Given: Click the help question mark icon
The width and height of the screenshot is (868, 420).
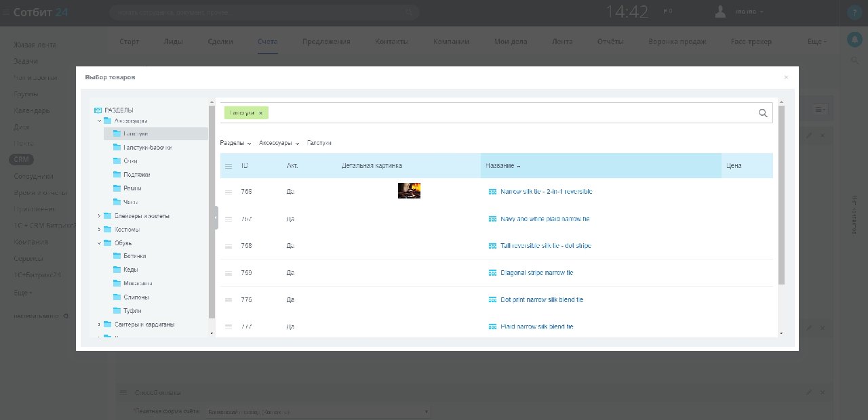Looking at the screenshot, I should point(855,13).
